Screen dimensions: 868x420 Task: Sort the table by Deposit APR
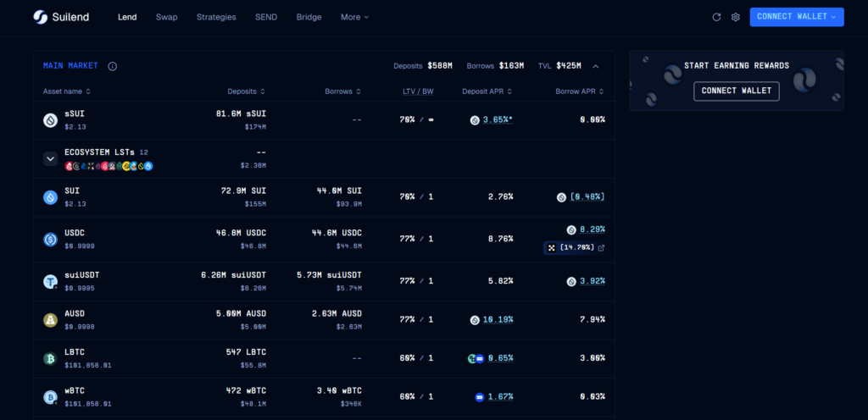click(487, 91)
